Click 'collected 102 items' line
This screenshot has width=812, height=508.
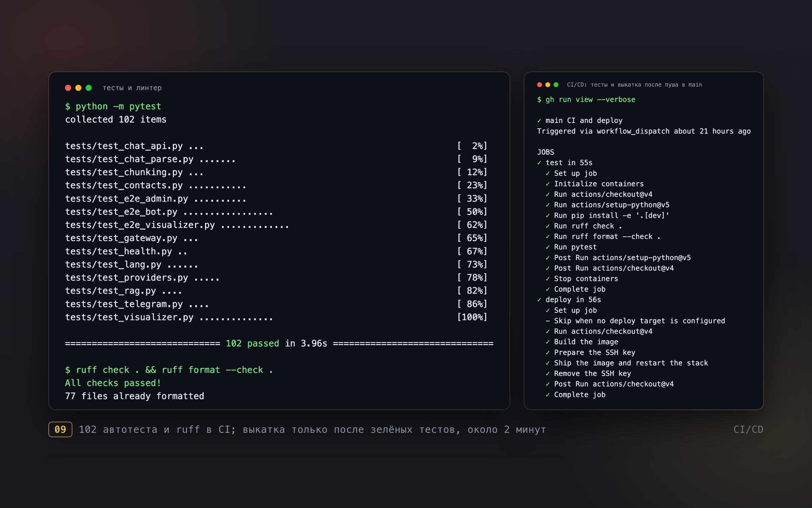pyautogui.click(x=116, y=120)
